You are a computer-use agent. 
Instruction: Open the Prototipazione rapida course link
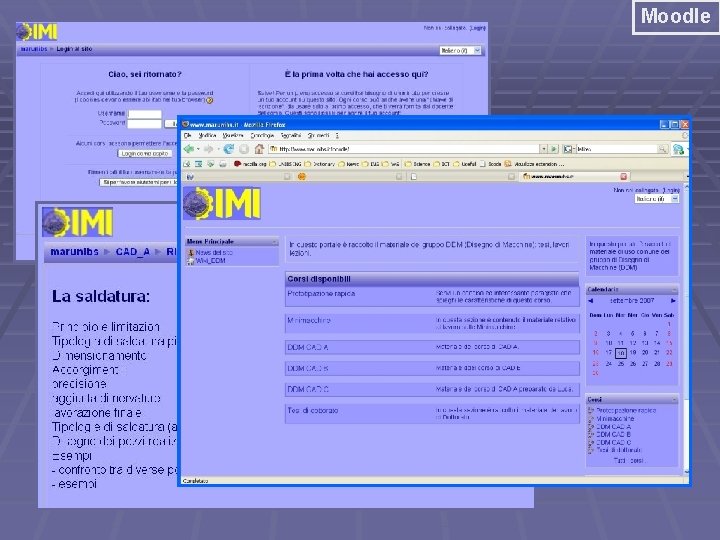pyautogui.click(x=321, y=293)
